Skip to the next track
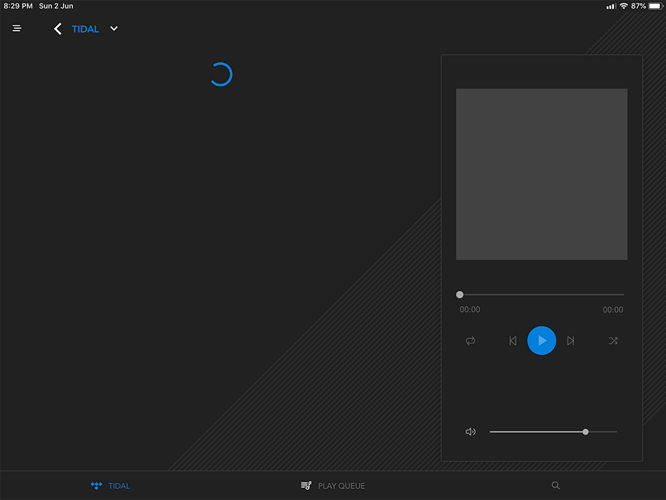The width and height of the screenshot is (666, 500). pyautogui.click(x=570, y=341)
